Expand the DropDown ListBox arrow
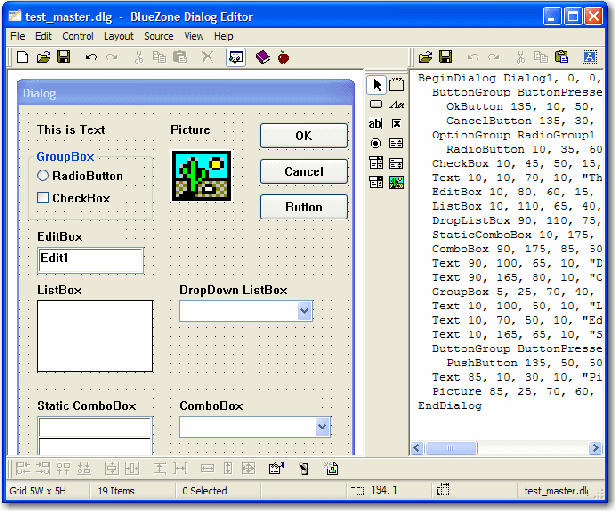This screenshot has width=615, height=511. 305,311
